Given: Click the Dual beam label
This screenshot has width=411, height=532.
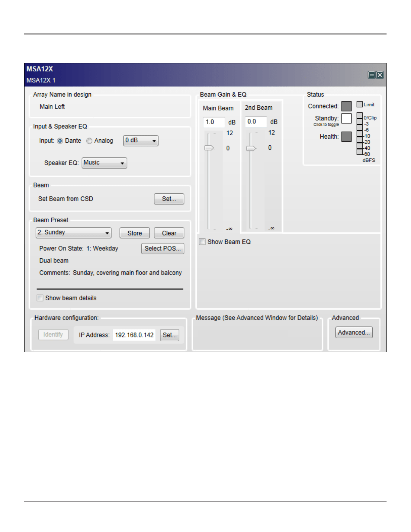Looking at the screenshot, I should (x=54, y=260).
